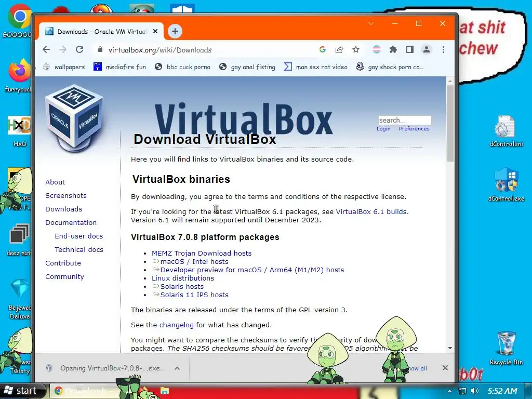The width and height of the screenshot is (532, 399).
Task: Click Developer preview for macOS Arm64 link
Action: pos(252,270)
